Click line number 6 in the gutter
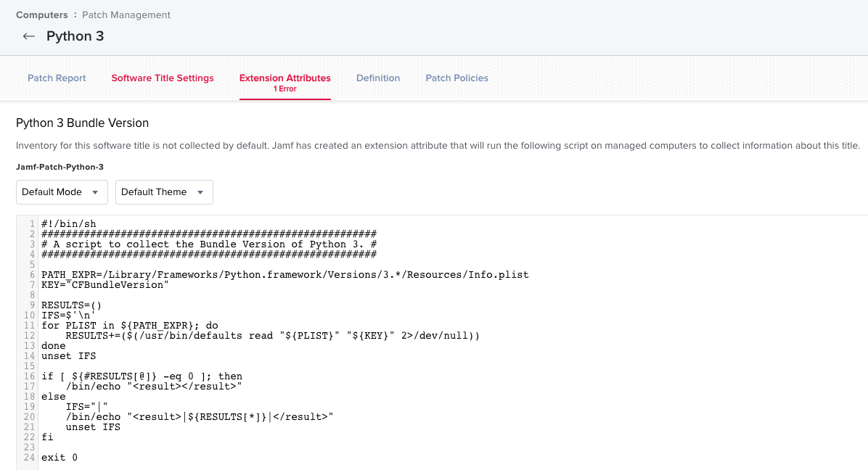The width and height of the screenshot is (868, 470). coord(32,275)
